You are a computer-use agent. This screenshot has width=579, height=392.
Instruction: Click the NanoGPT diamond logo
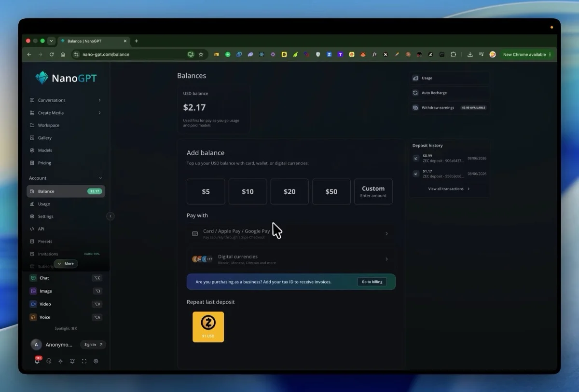[42, 78]
